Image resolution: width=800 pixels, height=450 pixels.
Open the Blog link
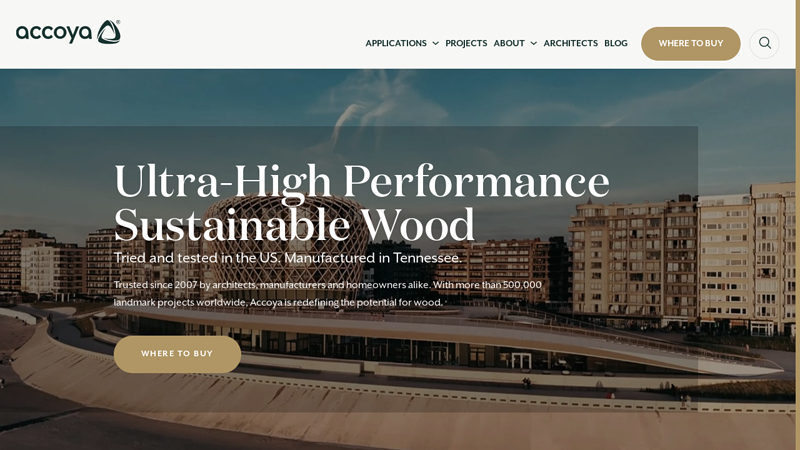[x=616, y=43]
